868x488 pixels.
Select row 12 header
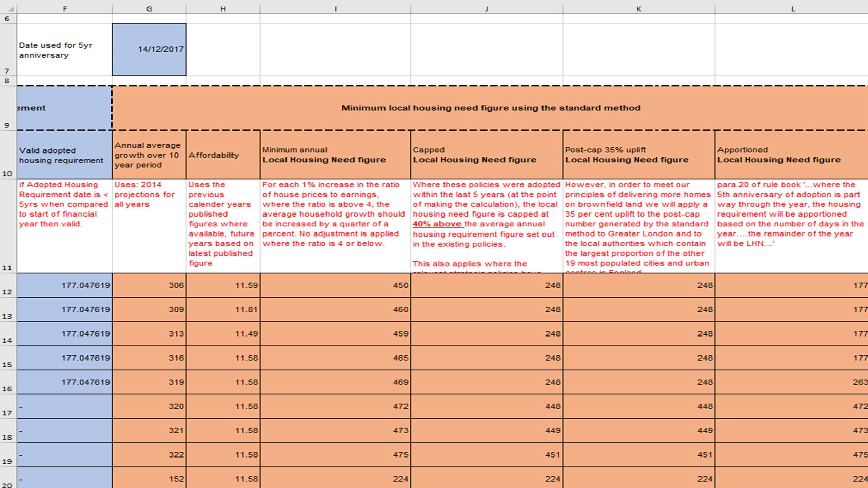(x=8, y=285)
